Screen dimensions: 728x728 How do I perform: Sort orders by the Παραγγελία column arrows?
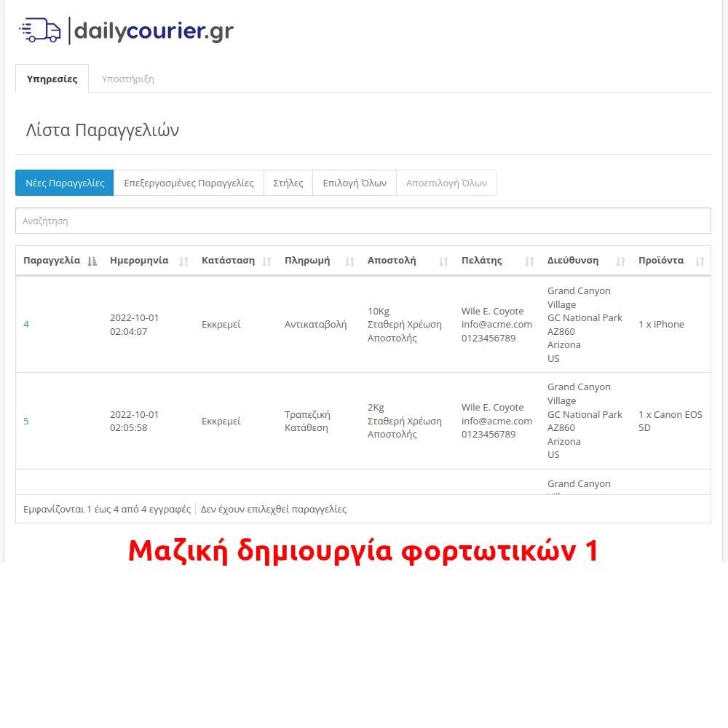(x=91, y=261)
